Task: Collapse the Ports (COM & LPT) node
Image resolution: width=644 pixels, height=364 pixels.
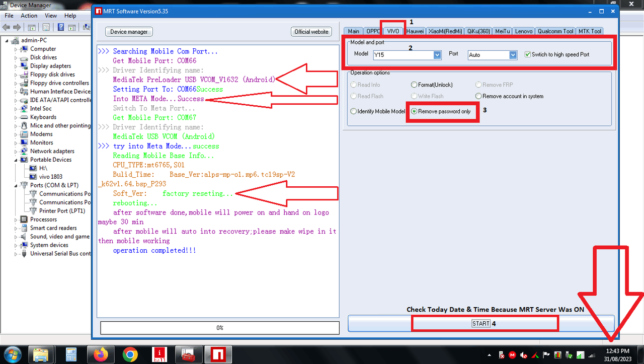Action: coord(16,185)
